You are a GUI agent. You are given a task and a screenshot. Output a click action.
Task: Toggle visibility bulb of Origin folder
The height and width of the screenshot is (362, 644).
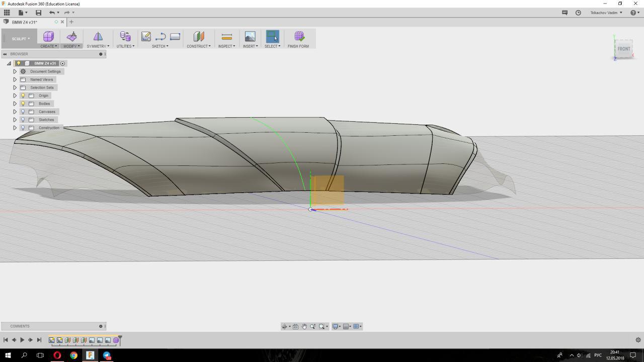click(x=23, y=96)
